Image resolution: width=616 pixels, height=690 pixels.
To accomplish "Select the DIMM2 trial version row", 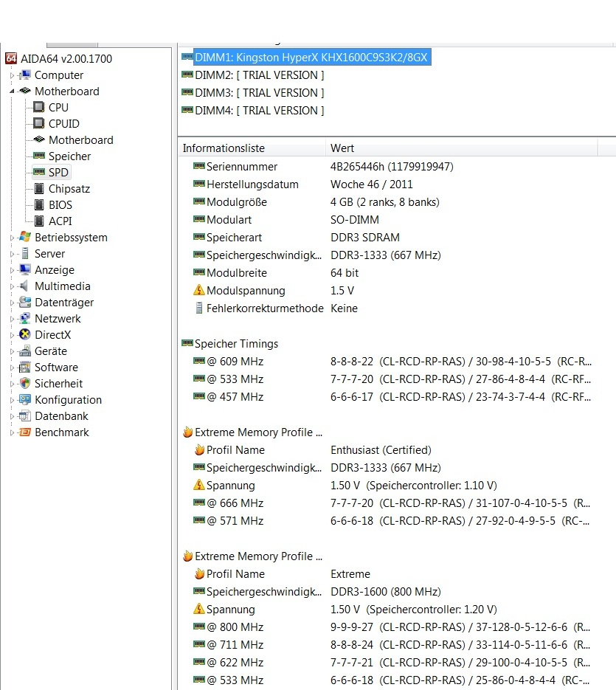I will 260,75.
